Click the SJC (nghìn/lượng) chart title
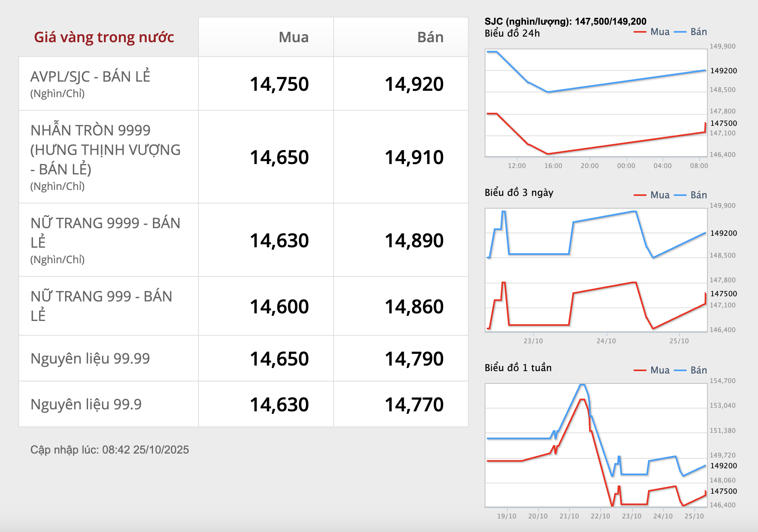Image resolution: width=758 pixels, height=532 pixels. (565, 22)
